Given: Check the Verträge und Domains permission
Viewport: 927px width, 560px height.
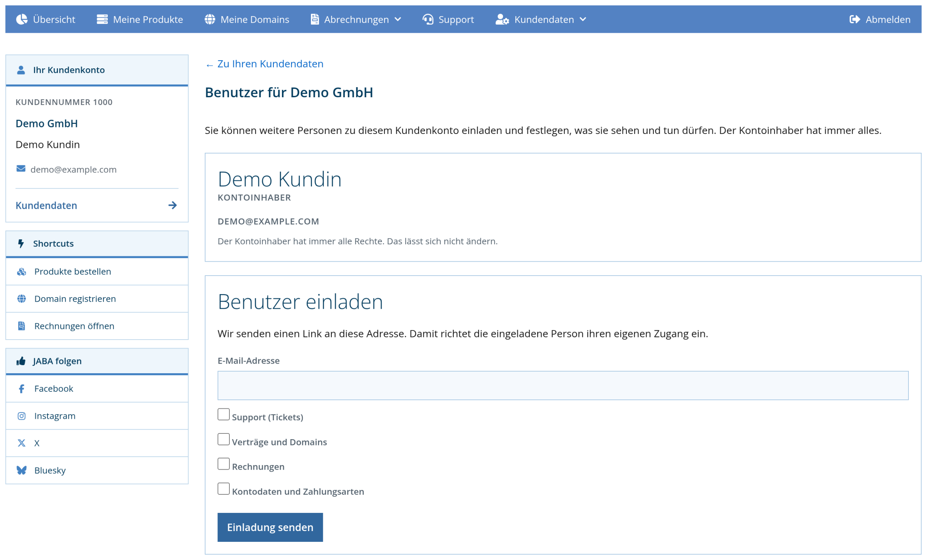Looking at the screenshot, I should [224, 439].
